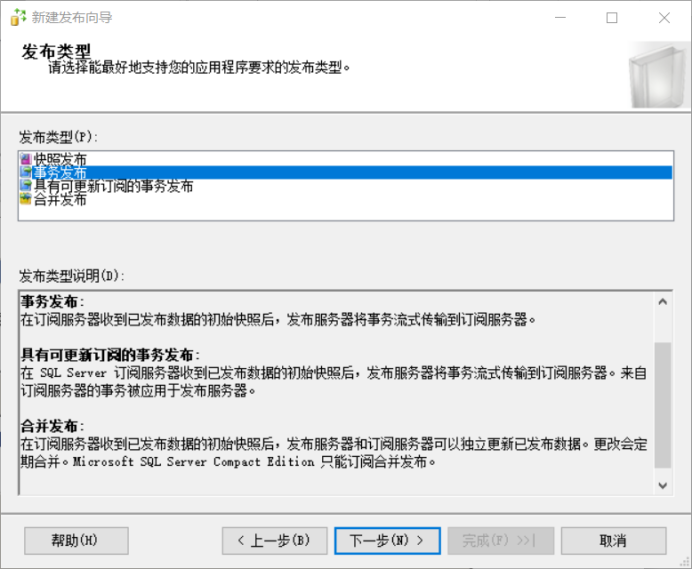This screenshot has width=692, height=569.
Task: Click the icon beside 具有可更新订阅的事务发布
Action: click(x=26, y=186)
